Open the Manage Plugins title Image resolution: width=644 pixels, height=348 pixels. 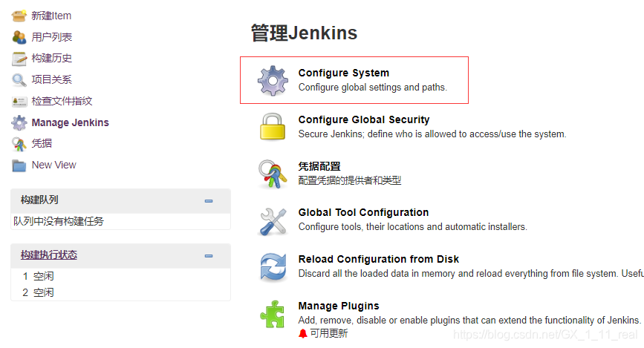tap(339, 306)
